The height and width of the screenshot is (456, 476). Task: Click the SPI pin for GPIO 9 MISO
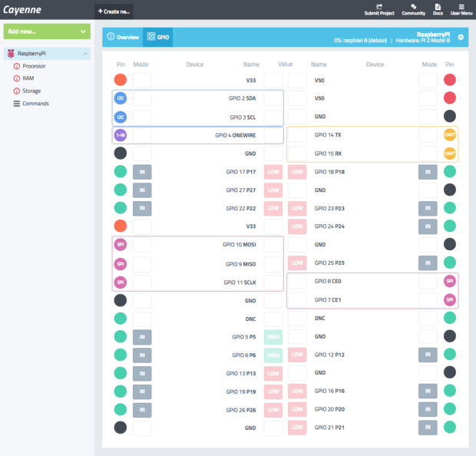(x=121, y=264)
